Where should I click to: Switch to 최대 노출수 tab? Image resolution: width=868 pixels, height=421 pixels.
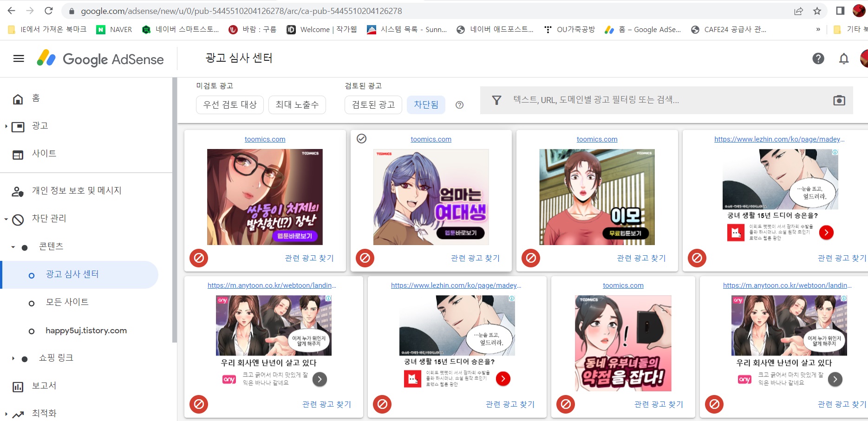coord(297,104)
